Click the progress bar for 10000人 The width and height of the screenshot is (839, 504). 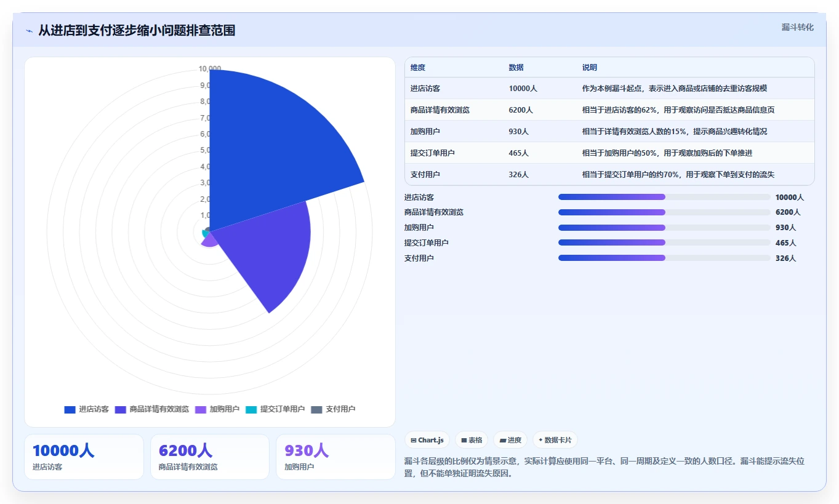tap(664, 197)
